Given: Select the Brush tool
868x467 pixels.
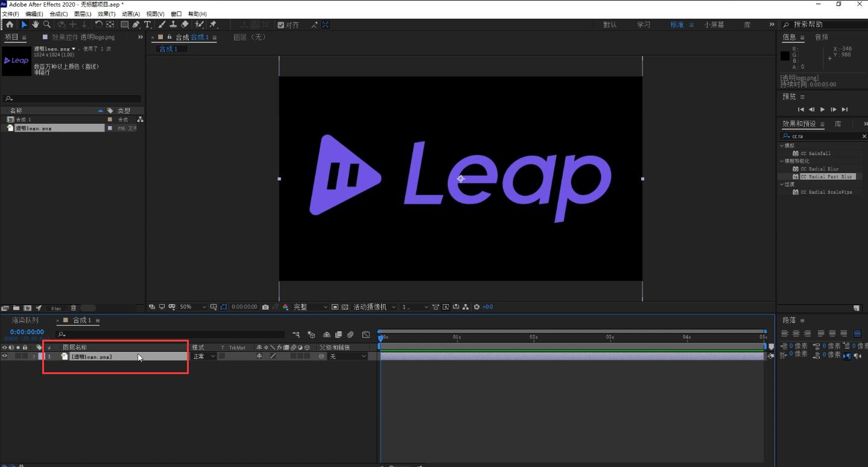Looking at the screenshot, I should 162,25.
